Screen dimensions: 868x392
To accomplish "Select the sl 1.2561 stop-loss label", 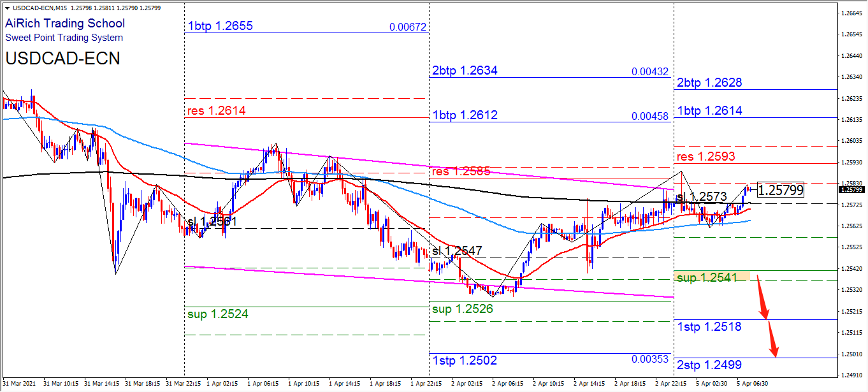I will click(212, 222).
